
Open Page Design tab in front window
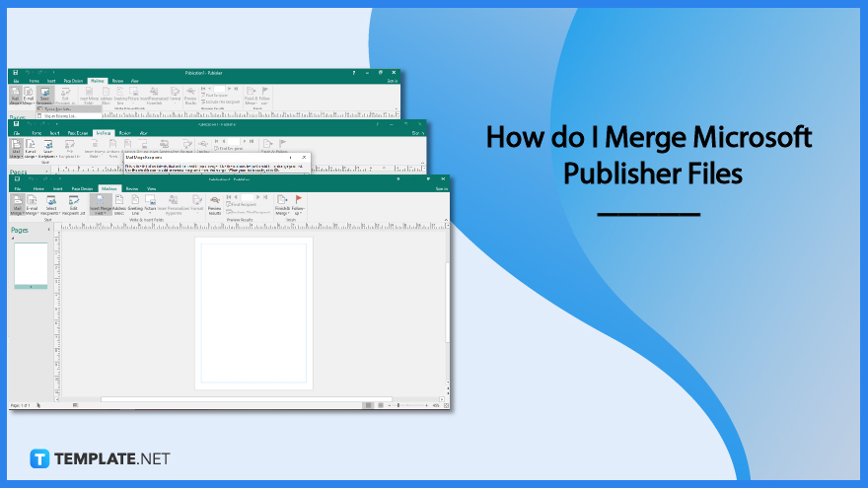(82, 188)
